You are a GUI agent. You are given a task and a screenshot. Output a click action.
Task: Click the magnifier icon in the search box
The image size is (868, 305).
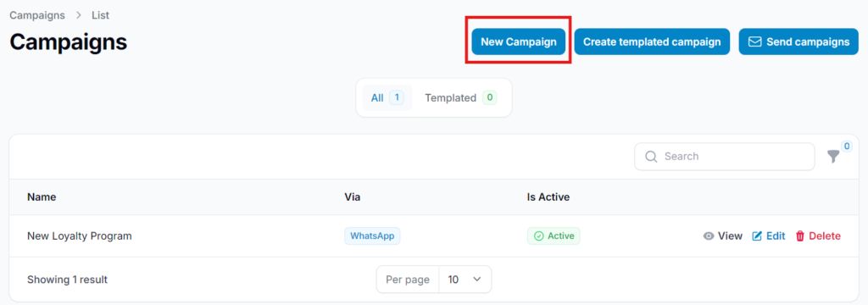point(651,157)
